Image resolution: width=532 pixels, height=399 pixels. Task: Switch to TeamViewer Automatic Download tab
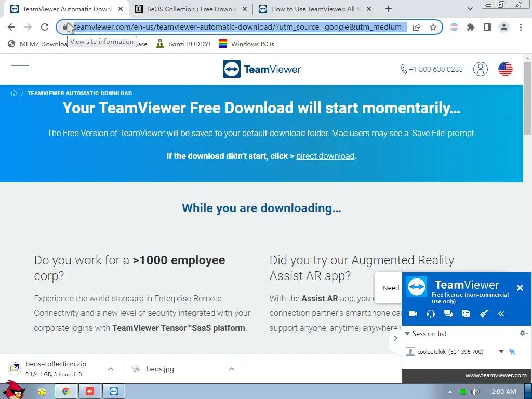coord(66,9)
